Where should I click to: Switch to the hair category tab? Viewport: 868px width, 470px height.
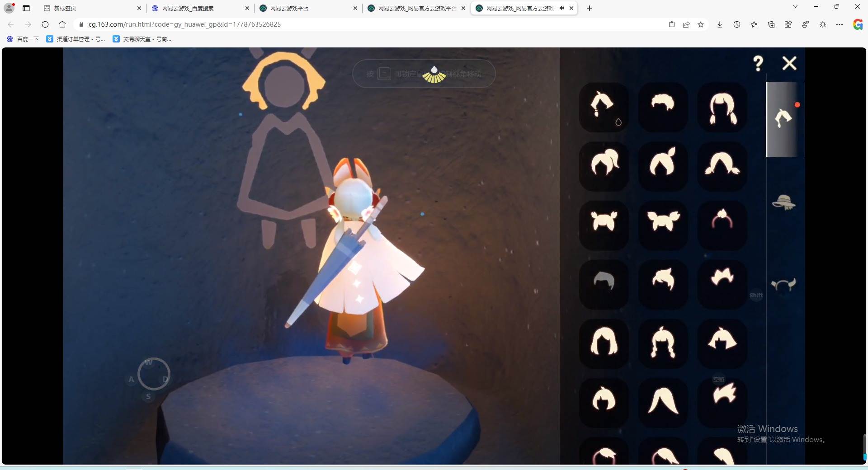click(785, 119)
